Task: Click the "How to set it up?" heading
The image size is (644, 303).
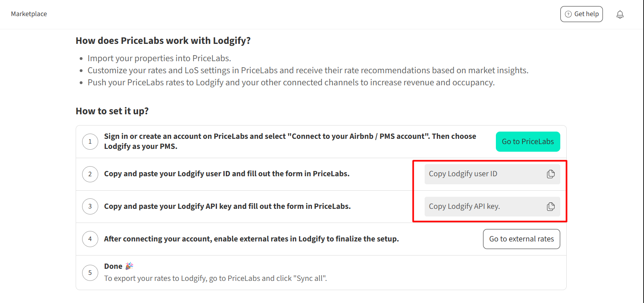Action: click(112, 111)
